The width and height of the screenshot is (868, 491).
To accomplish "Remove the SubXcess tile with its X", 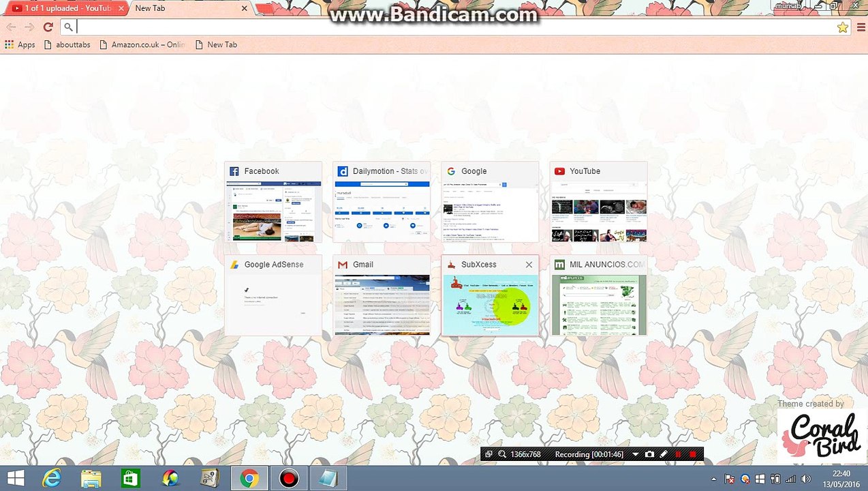I will [x=529, y=265].
